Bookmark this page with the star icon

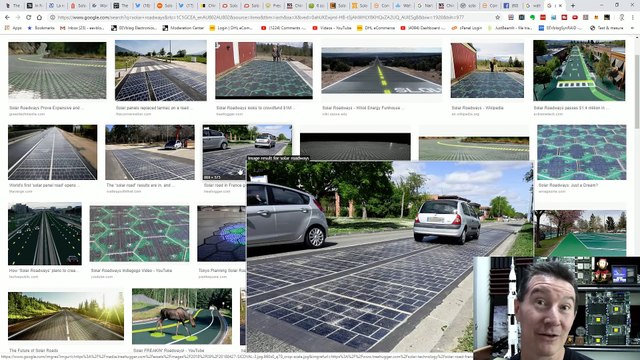[498, 18]
